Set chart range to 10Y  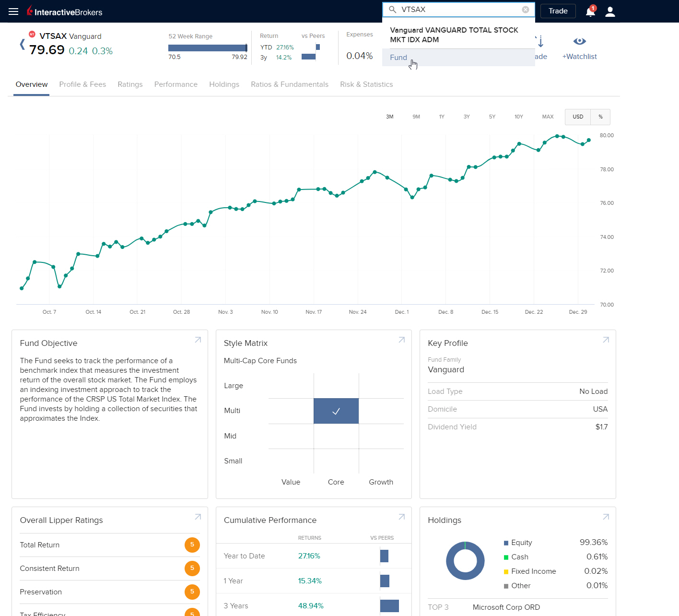click(x=519, y=117)
